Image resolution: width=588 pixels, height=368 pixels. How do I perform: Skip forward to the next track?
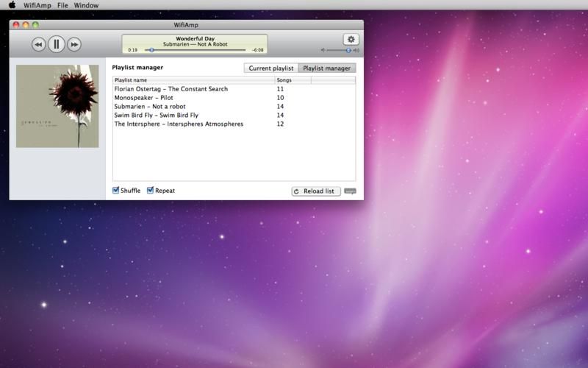pyautogui.click(x=74, y=44)
